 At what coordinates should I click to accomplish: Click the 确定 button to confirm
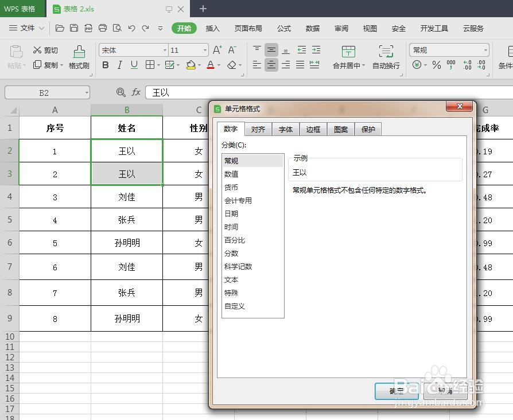point(396,391)
